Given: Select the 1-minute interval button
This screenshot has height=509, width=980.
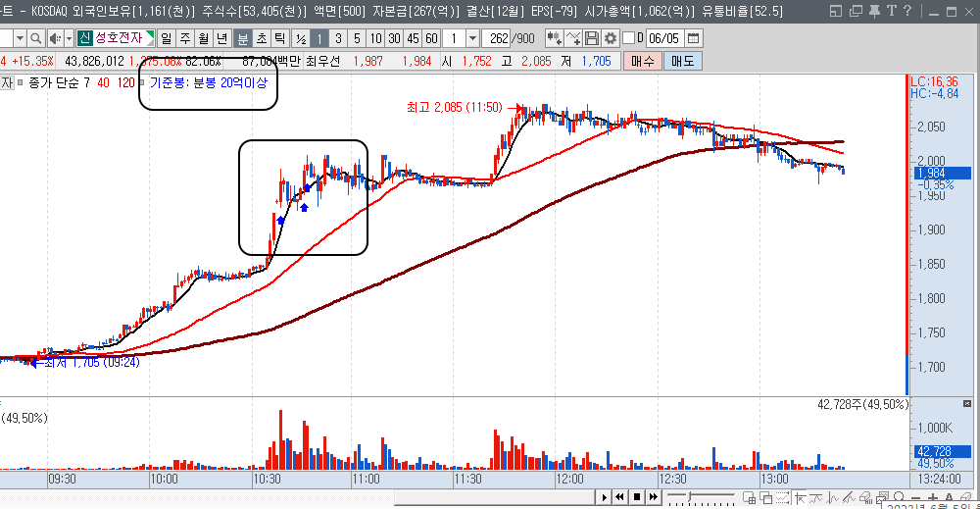Looking at the screenshot, I should pyautogui.click(x=319, y=39).
